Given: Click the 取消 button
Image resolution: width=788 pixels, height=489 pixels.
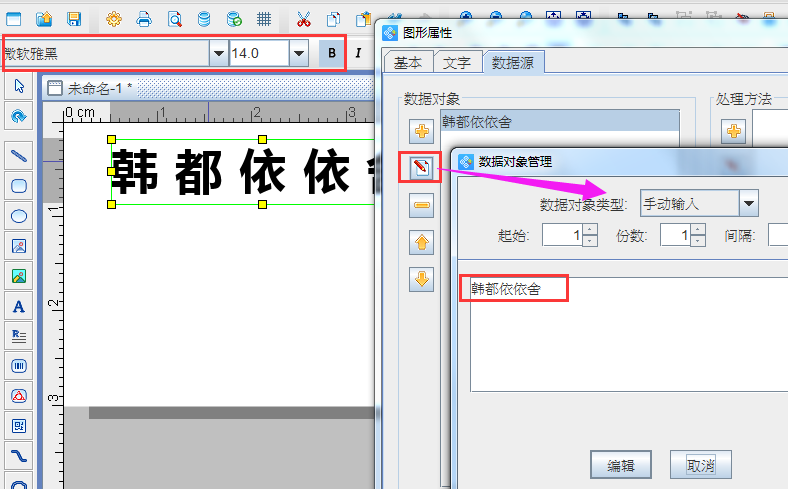Looking at the screenshot, I should (x=700, y=465).
